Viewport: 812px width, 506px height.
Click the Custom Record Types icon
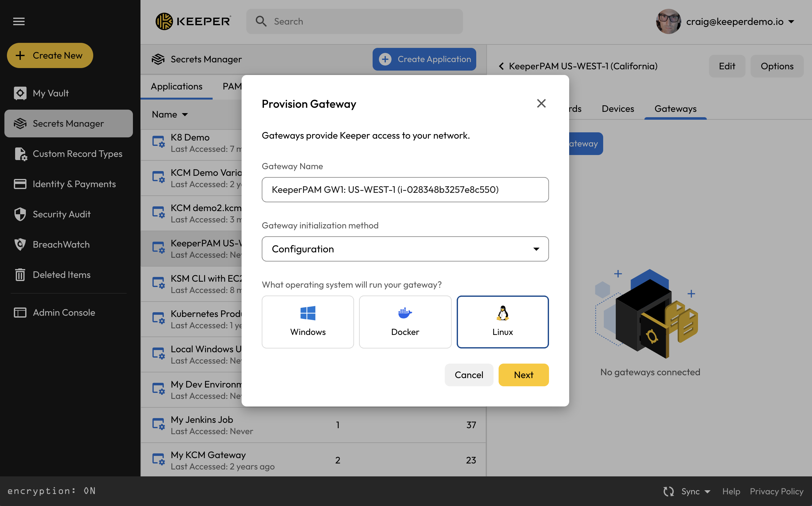(x=20, y=154)
